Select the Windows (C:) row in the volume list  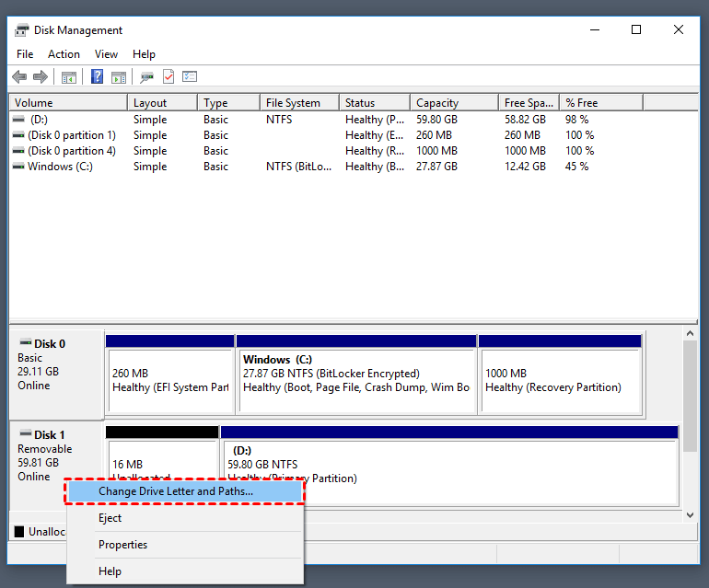point(60,167)
